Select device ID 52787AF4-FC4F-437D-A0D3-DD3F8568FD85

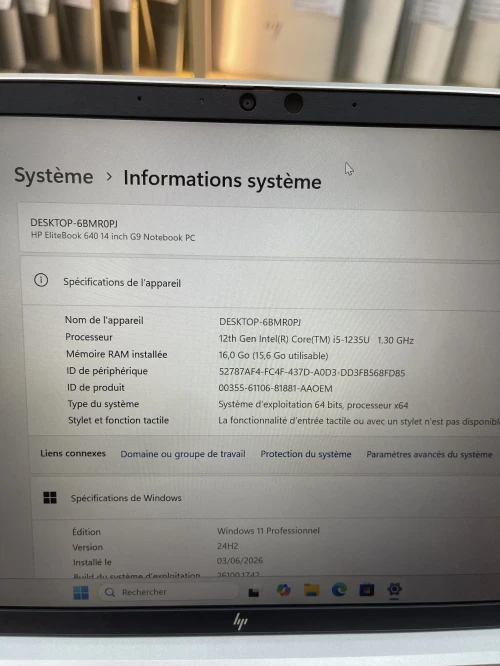tap(312, 373)
